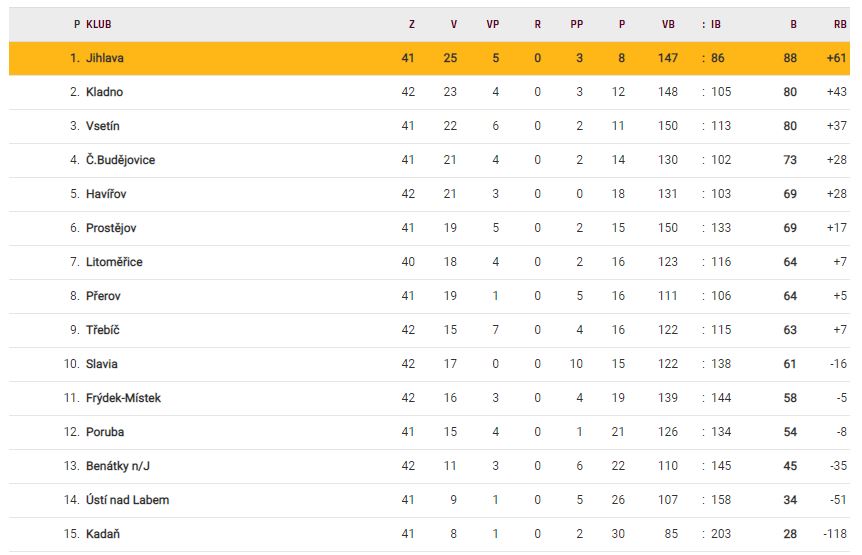Click the RB column header
The width and height of the screenshot is (862, 555).
839,24
